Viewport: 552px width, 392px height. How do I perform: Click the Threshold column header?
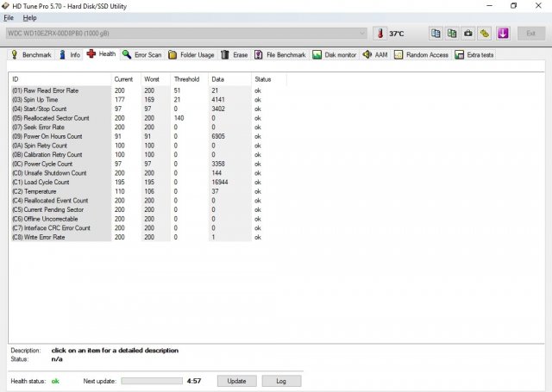[186, 78]
